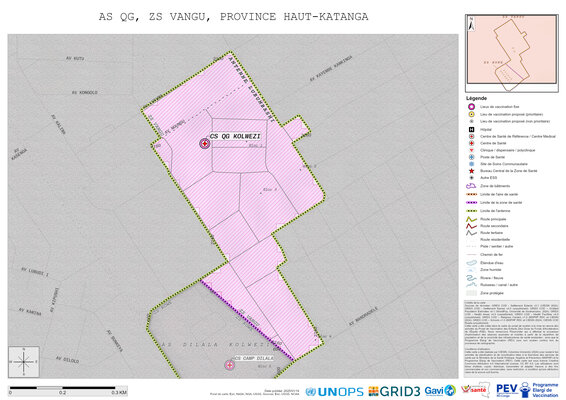The image size is (566, 400).
Task: Click the blue Poste de Santé legend icon
Action: coord(471,157)
